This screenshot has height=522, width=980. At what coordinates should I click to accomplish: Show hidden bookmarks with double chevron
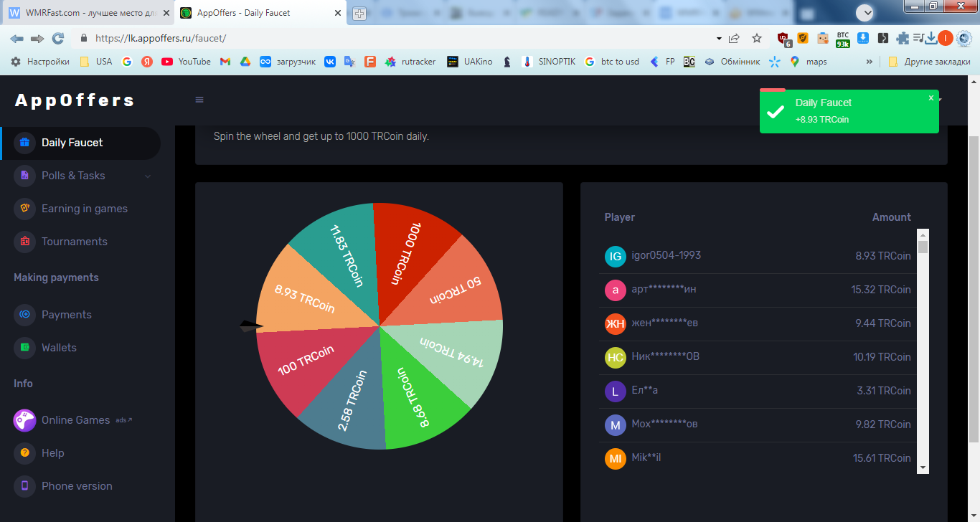pos(870,62)
